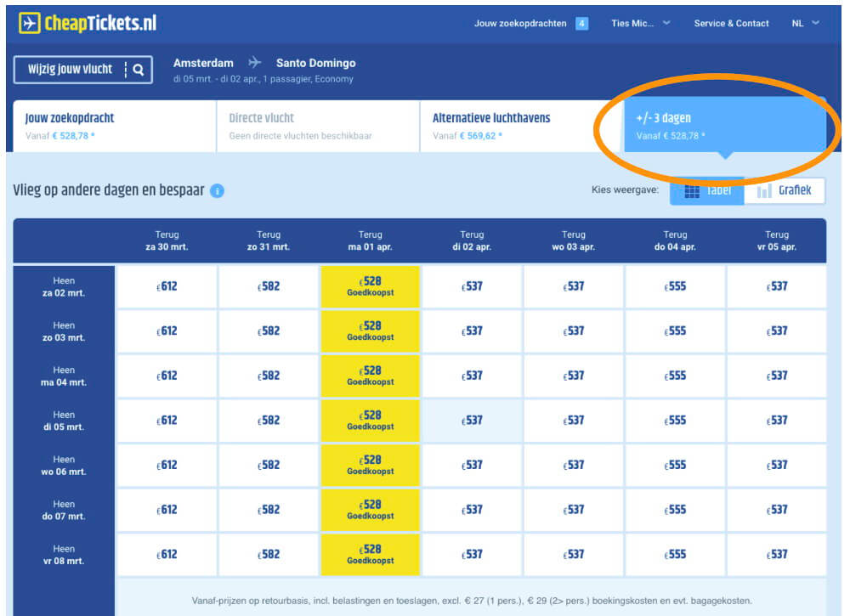Select the €537 fare for di 05 mrt returning di 02 apr
This screenshot has width=850, height=616.
click(472, 420)
